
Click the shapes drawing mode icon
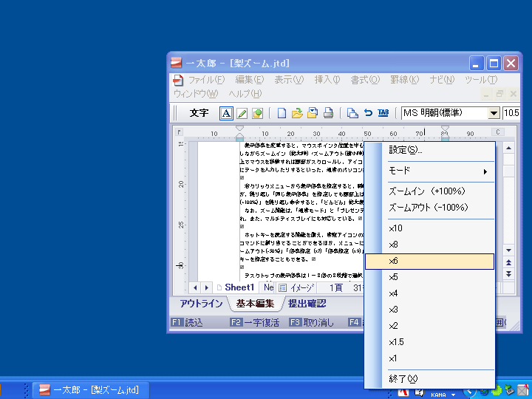coord(258,113)
